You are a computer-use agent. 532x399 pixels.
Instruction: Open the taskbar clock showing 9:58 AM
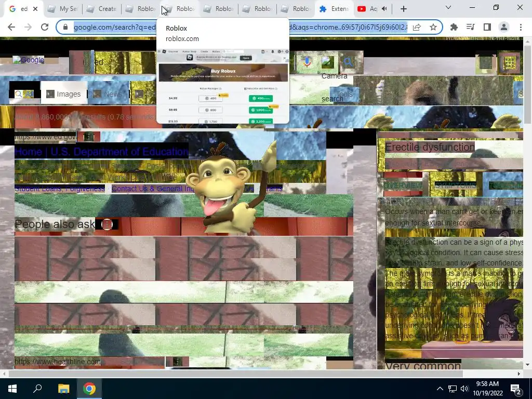pyautogui.click(x=487, y=389)
